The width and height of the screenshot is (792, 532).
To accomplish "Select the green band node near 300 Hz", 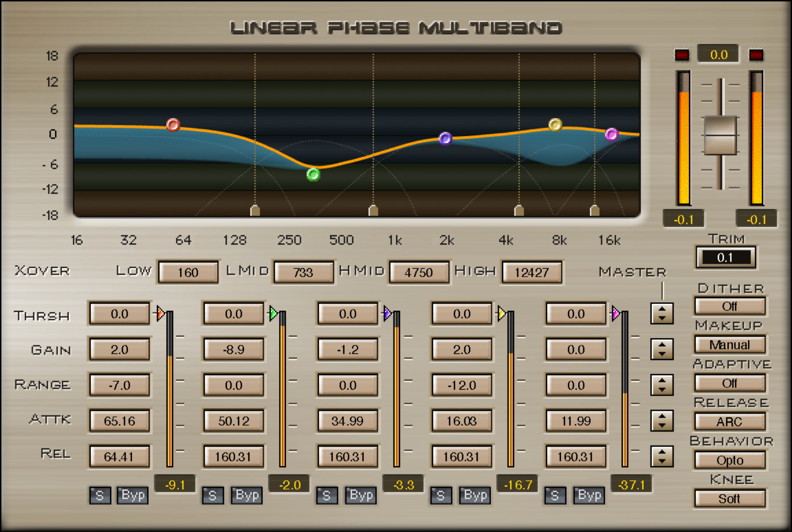I will pyautogui.click(x=314, y=175).
